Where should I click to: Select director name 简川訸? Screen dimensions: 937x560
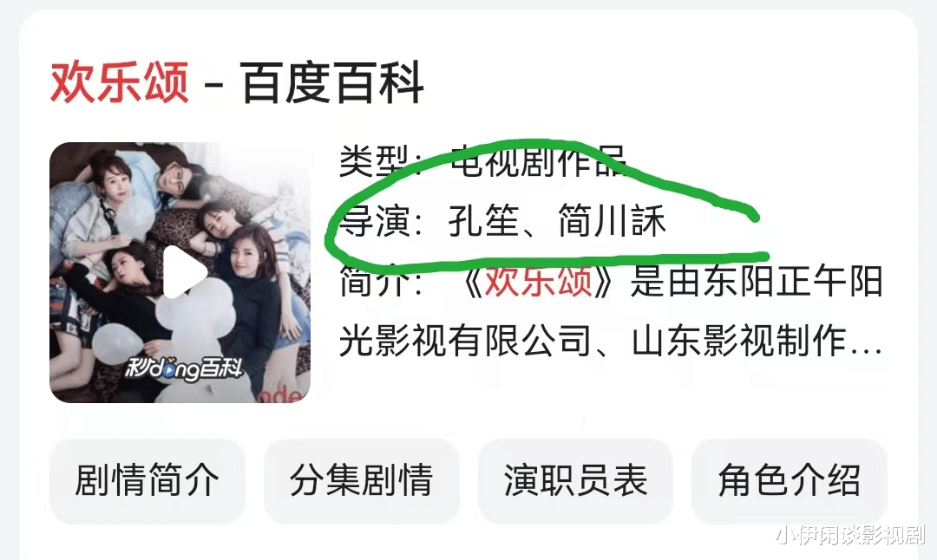pyautogui.click(x=612, y=220)
